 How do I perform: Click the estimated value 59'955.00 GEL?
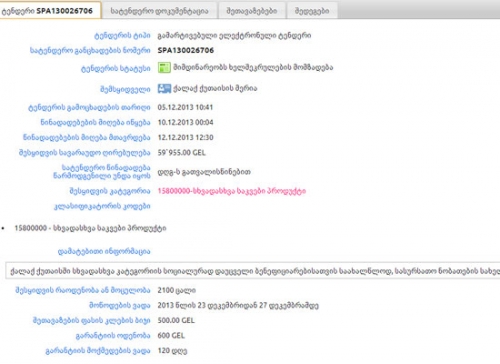[x=182, y=153]
